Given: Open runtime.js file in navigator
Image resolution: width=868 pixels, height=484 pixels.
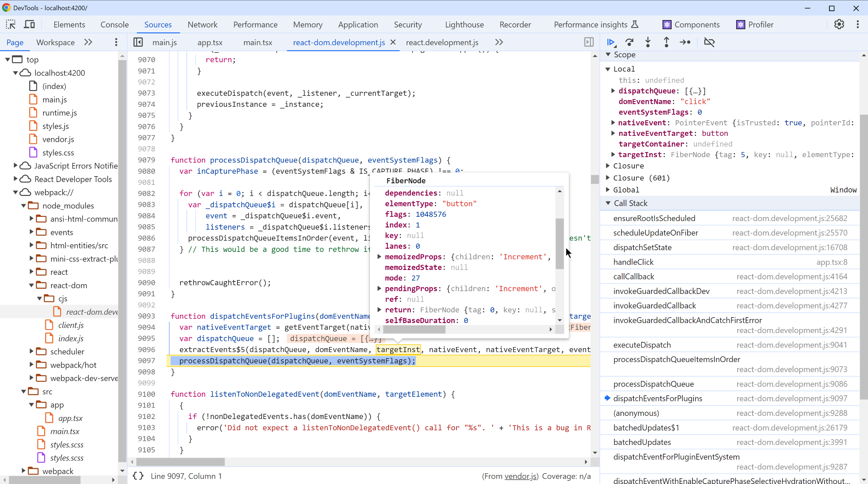Looking at the screenshot, I should pyautogui.click(x=59, y=113).
